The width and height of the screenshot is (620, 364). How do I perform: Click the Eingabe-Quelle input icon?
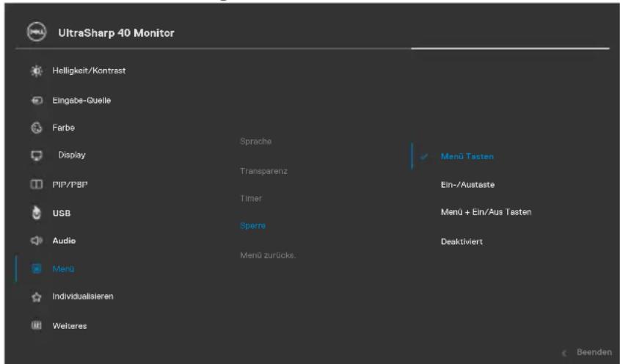point(37,101)
